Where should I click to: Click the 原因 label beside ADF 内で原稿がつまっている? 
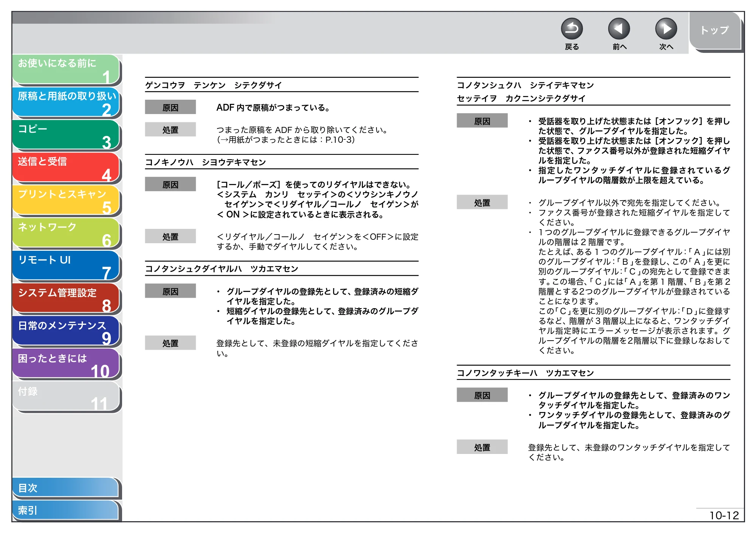(170, 108)
